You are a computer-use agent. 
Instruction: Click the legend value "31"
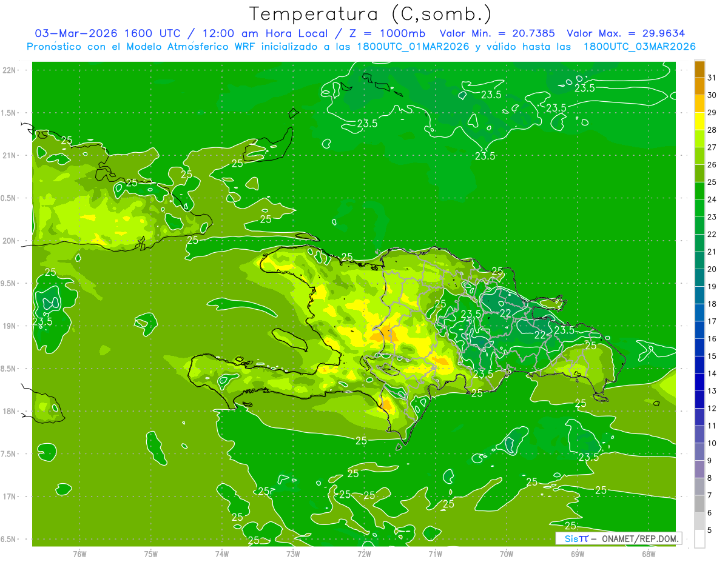coord(712,78)
